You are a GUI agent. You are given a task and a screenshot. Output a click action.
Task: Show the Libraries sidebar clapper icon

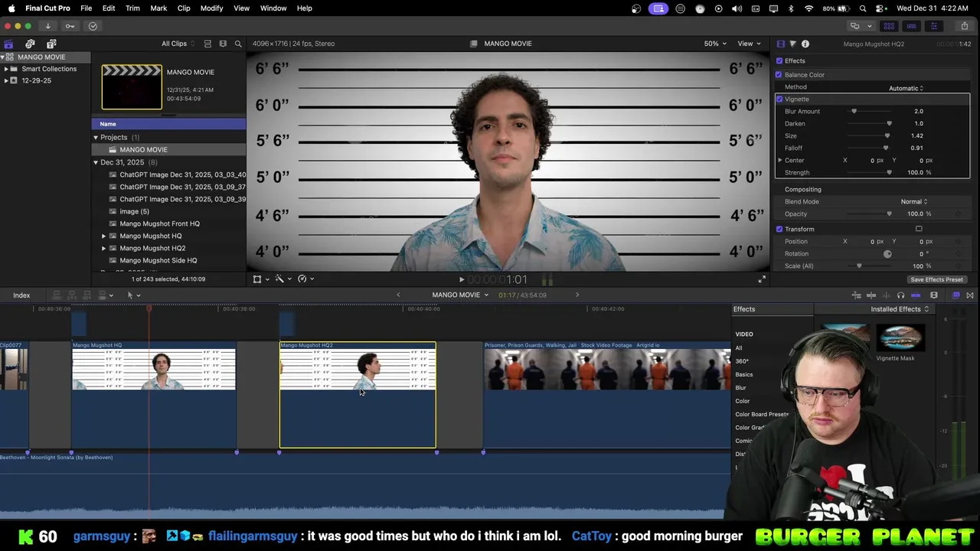click(x=8, y=44)
